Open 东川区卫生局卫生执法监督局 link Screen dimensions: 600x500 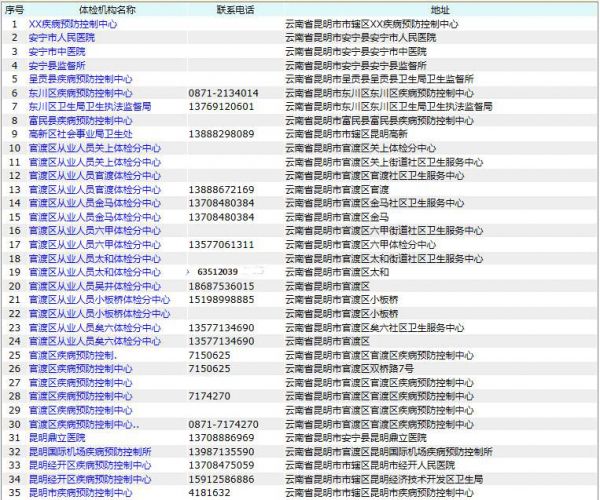tap(90, 105)
